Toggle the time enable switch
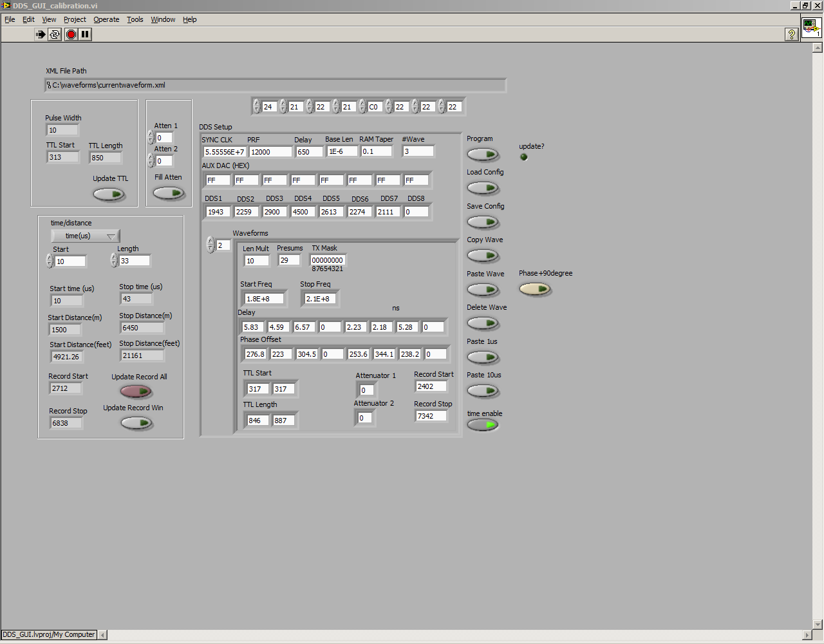The width and height of the screenshot is (824, 644). [x=483, y=425]
